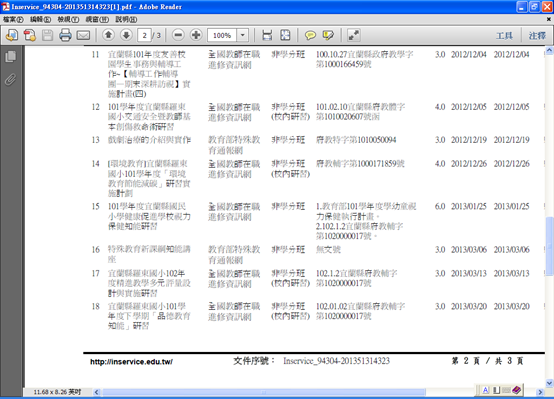Open the 注釋 Comment pane
The height and width of the screenshot is (399, 554).
click(x=537, y=36)
